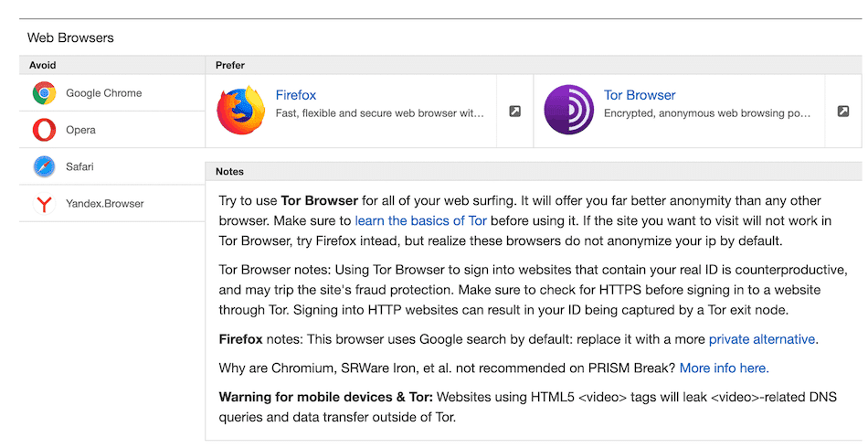Open the 'private alternative' link
The width and height of the screenshot is (868, 448).
pos(761,339)
